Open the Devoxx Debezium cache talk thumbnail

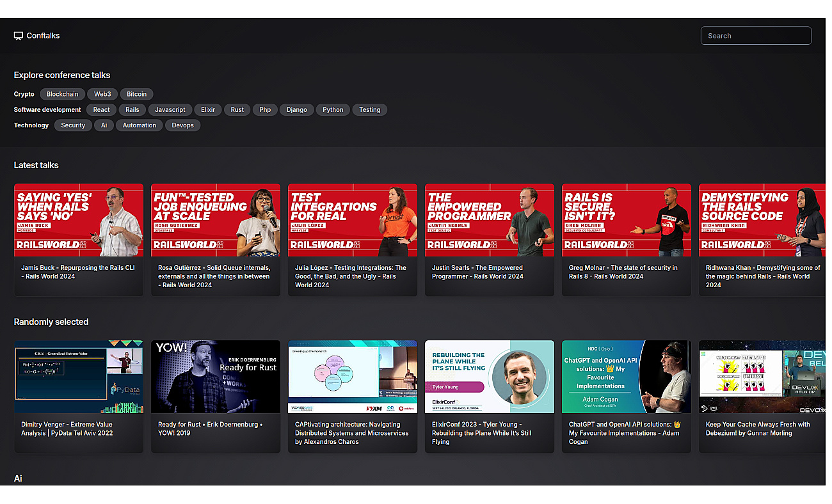pos(762,377)
